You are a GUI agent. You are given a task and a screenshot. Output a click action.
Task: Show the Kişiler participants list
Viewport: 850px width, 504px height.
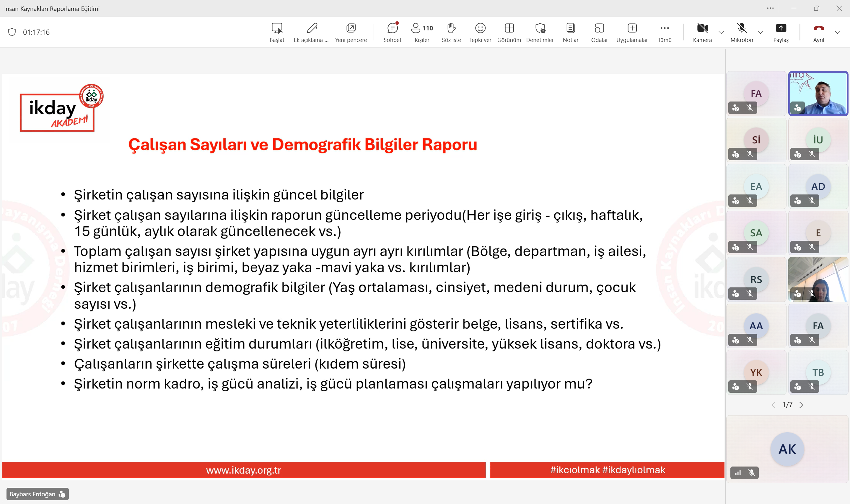[422, 32]
